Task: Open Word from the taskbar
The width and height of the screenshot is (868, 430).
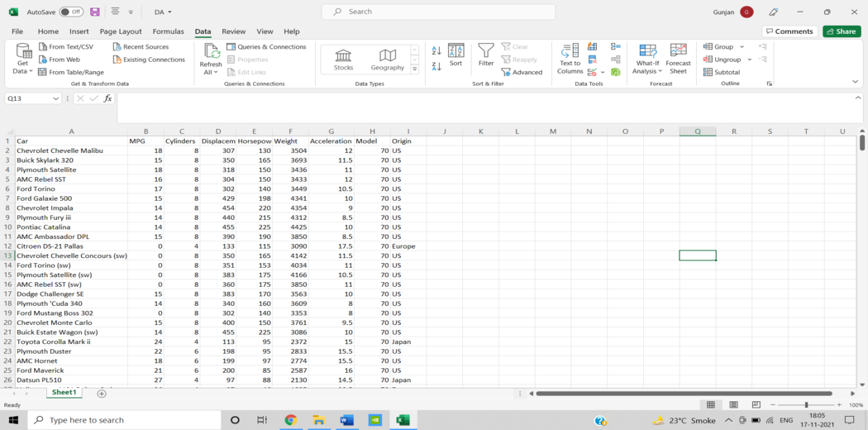Action: coord(347,420)
